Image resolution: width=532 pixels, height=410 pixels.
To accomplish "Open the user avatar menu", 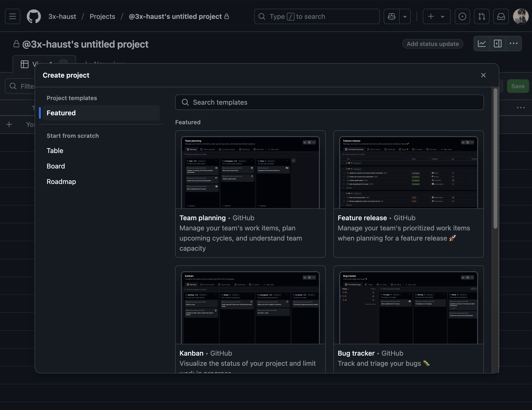I will [521, 16].
